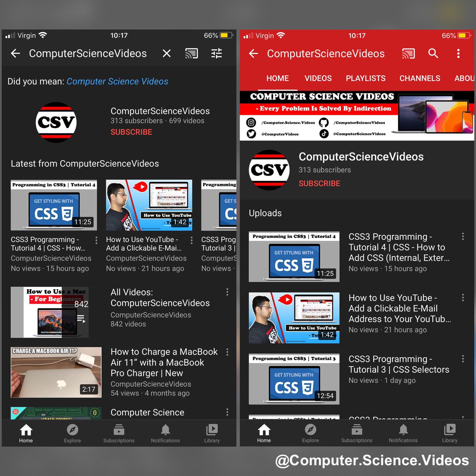This screenshot has width=476, height=476.
Task: Open search filters slider icon
Action: tap(217, 54)
